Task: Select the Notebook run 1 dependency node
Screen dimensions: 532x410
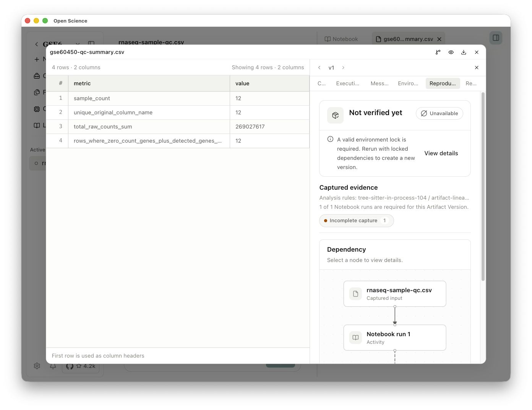Action: [x=395, y=338]
